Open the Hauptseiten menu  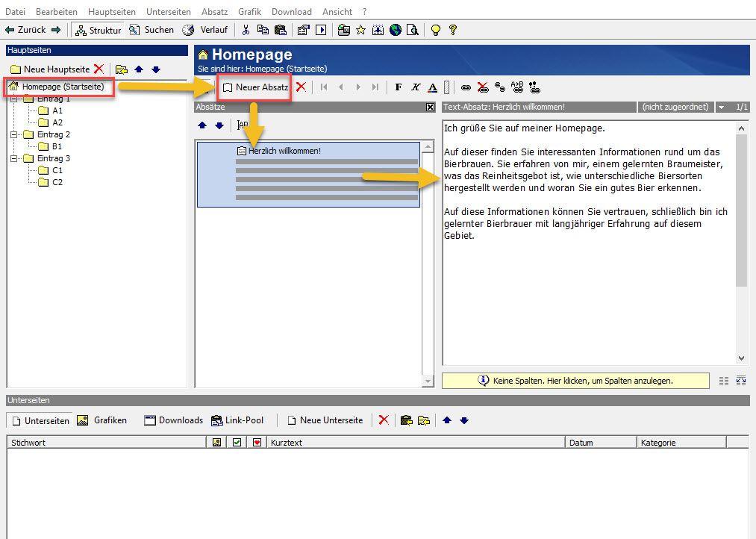pyautogui.click(x=111, y=12)
